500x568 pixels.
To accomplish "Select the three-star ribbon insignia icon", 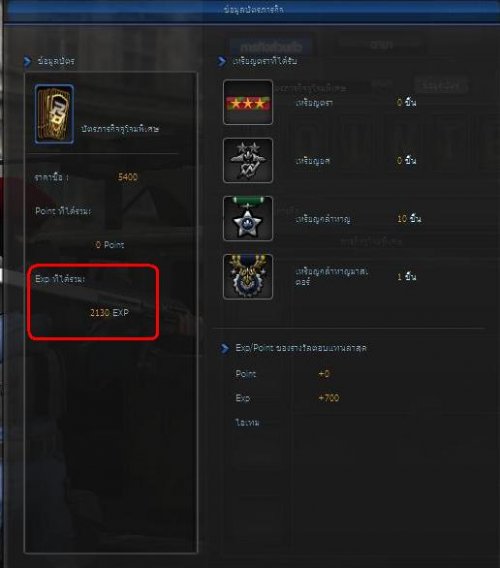I will click(248, 103).
